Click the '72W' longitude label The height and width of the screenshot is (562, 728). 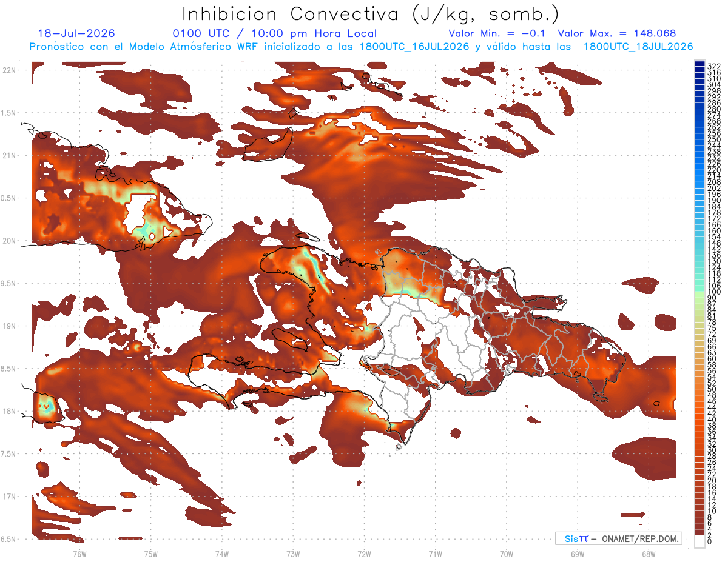[x=365, y=554]
